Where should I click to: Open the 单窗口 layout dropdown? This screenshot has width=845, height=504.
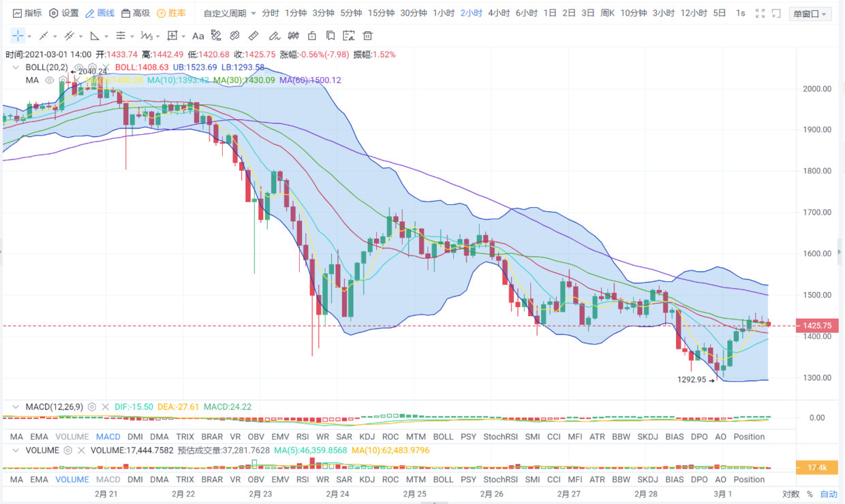(x=810, y=14)
